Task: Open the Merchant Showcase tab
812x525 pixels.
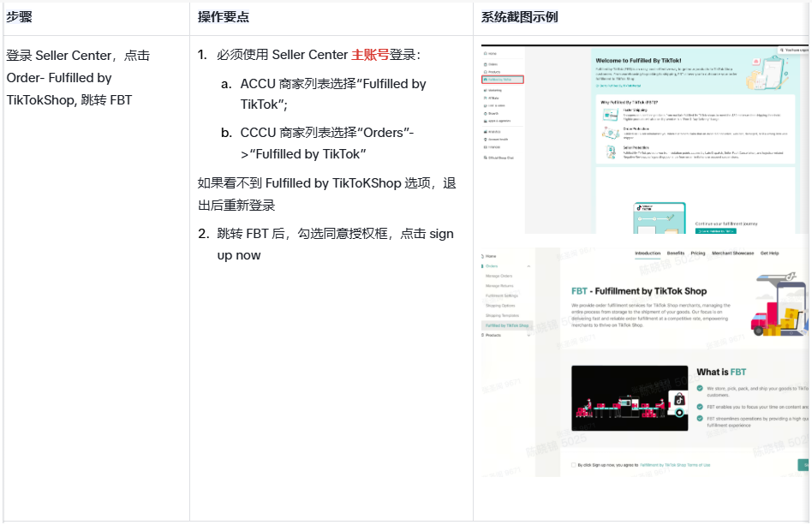Action: (x=732, y=254)
